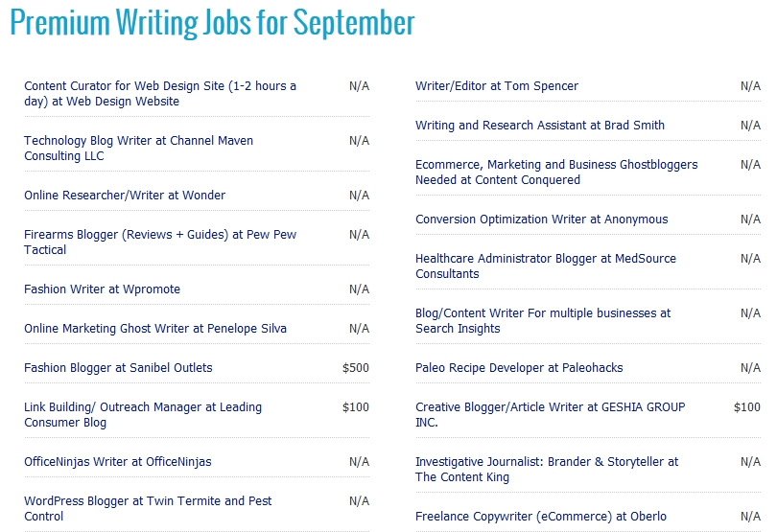This screenshot has height=532, width=777.
Task: Open Writer/Editor at Tom Spencer listing
Action: pos(497,85)
